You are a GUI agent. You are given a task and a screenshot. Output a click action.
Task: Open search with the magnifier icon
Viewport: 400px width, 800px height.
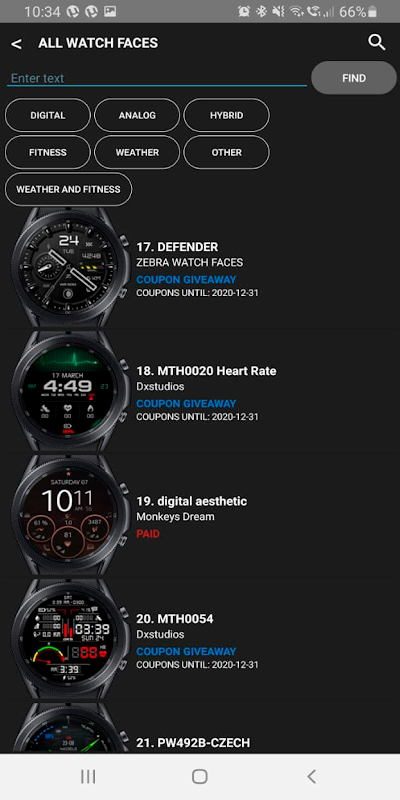(377, 42)
